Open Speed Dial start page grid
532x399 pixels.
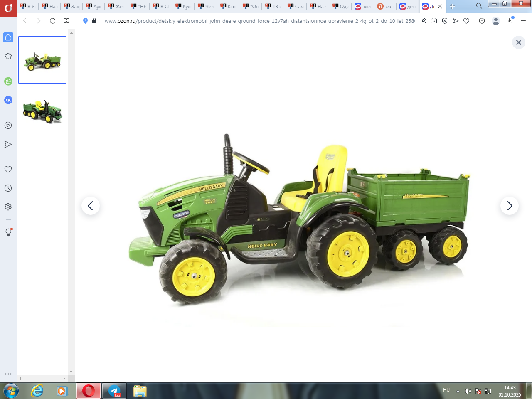point(66,21)
